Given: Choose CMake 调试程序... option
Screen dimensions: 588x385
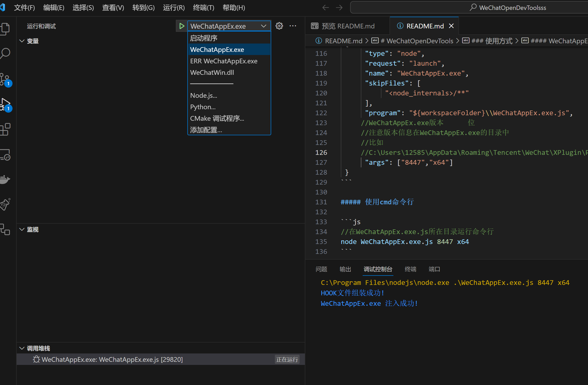Looking at the screenshot, I should click(229, 118).
